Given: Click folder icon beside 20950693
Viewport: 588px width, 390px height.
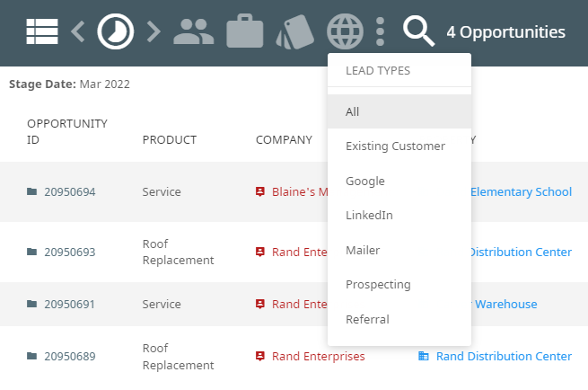Looking at the screenshot, I should click(x=32, y=252).
